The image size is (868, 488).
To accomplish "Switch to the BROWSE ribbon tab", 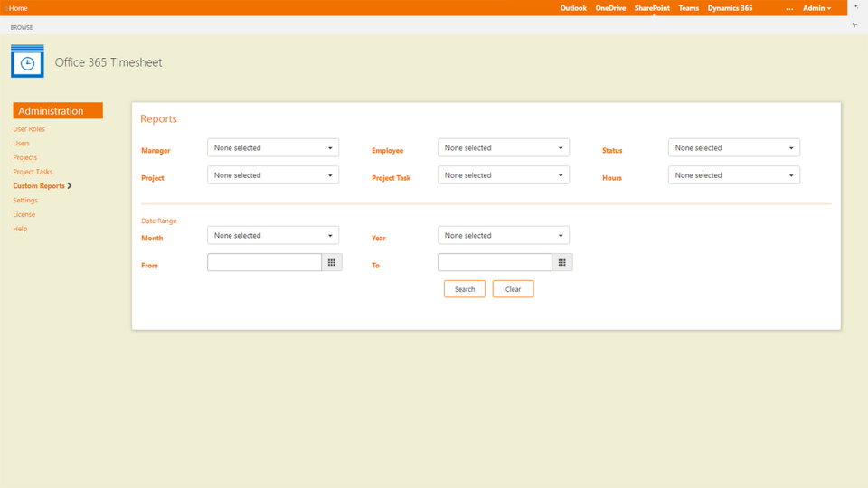I will [x=22, y=27].
